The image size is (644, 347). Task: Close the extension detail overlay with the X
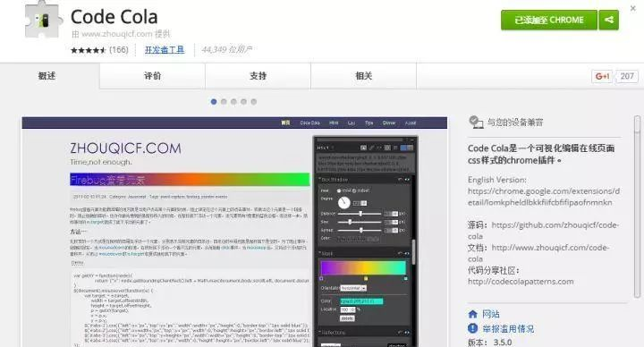click(633, 8)
